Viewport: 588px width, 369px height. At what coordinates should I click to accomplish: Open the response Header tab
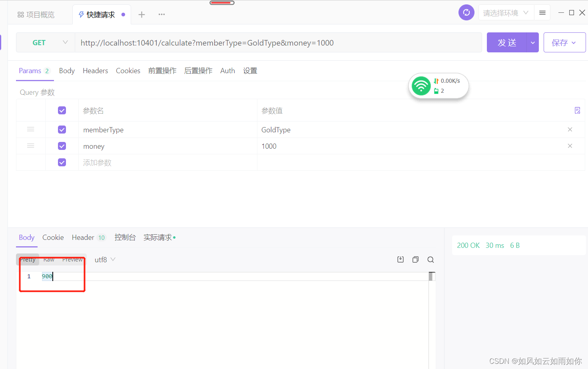pyautogui.click(x=88, y=237)
